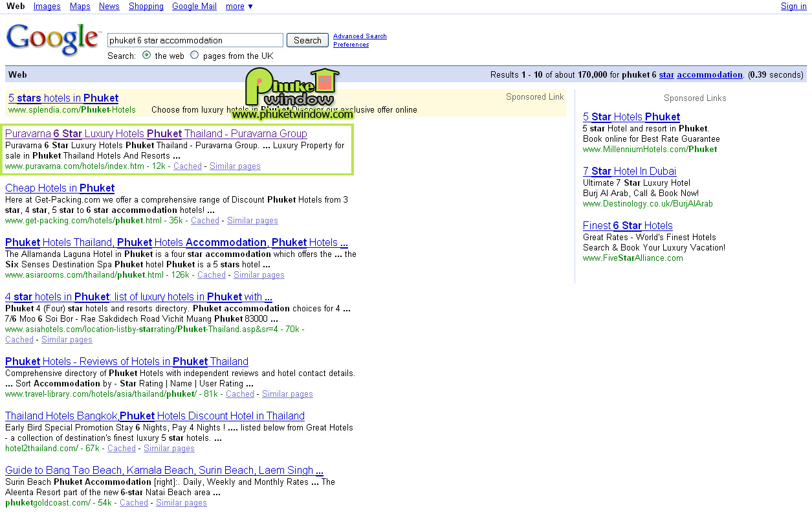
Task: View Cached copy of the Puravarna result
Action: (x=188, y=166)
